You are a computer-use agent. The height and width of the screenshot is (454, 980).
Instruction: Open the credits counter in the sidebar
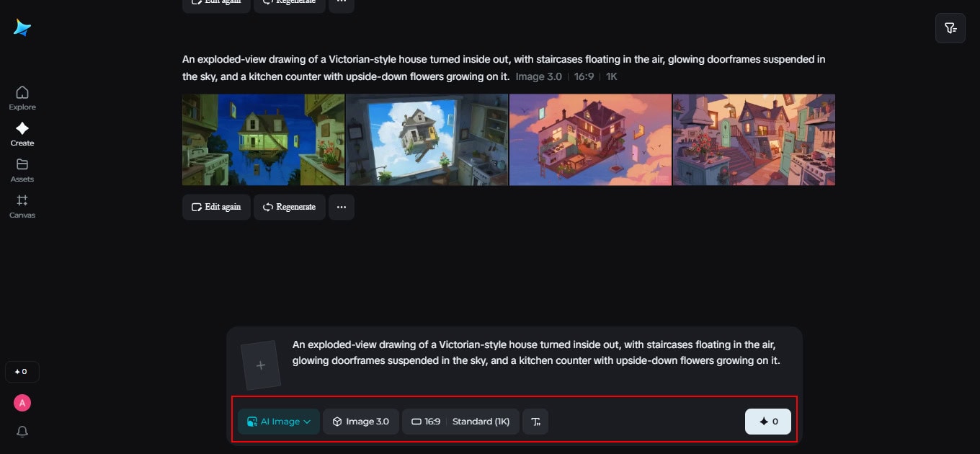22,372
